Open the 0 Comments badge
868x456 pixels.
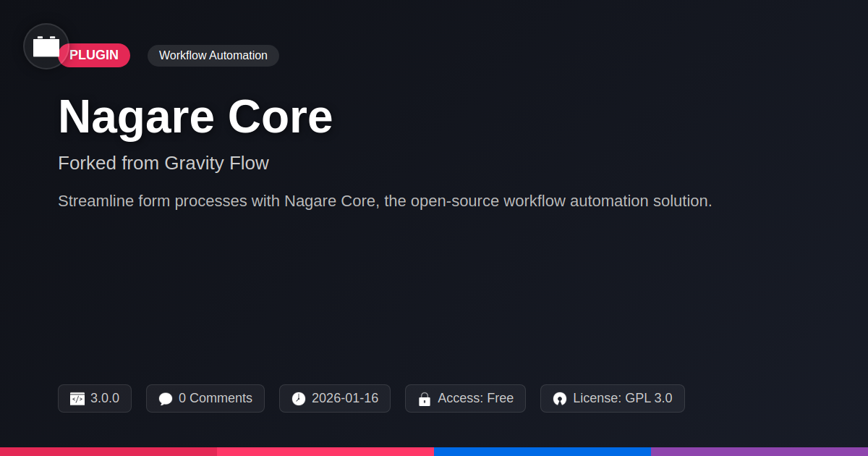click(205, 399)
